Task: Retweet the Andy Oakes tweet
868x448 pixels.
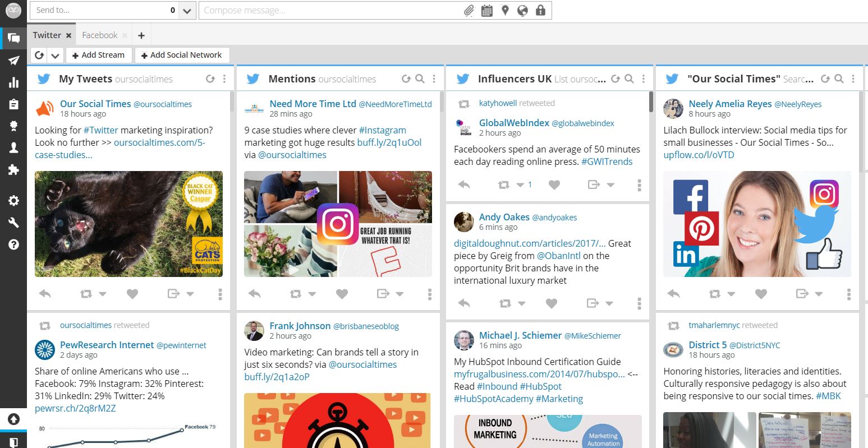Action: [x=505, y=303]
